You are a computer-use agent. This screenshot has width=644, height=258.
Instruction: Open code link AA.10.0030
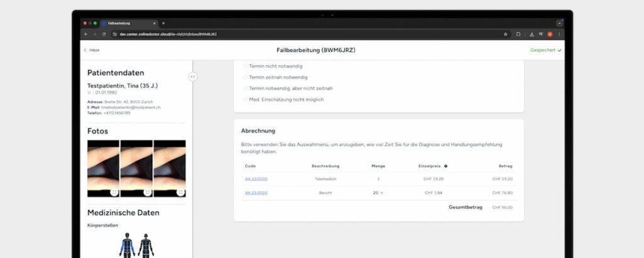(257, 179)
